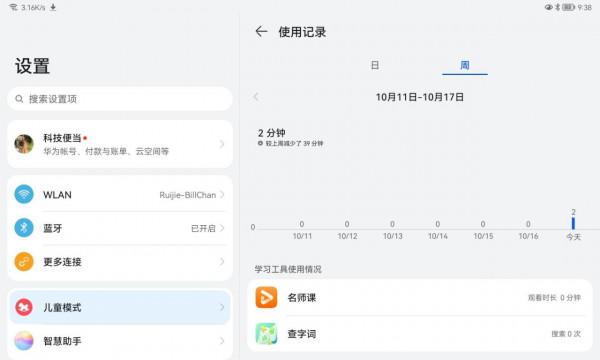The height and width of the screenshot is (360, 600).
Task: Click the 学习工具使用情况 section heading
Action: tap(288, 269)
